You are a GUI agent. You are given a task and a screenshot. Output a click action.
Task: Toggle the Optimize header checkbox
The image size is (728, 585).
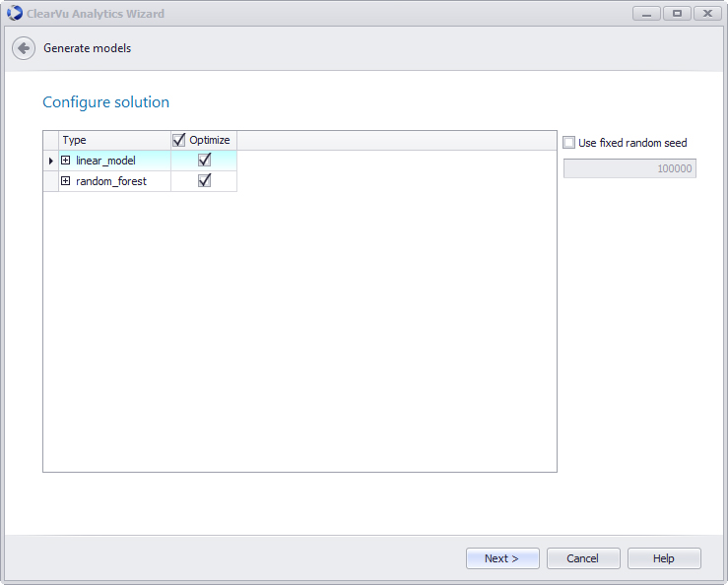click(x=178, y=140)
